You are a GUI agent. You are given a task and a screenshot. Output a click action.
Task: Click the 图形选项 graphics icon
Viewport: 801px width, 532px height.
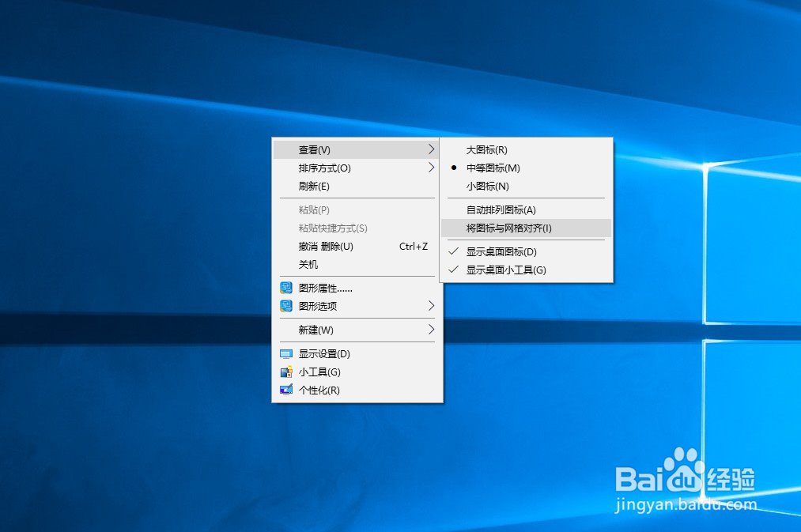(x=286, y=307)
